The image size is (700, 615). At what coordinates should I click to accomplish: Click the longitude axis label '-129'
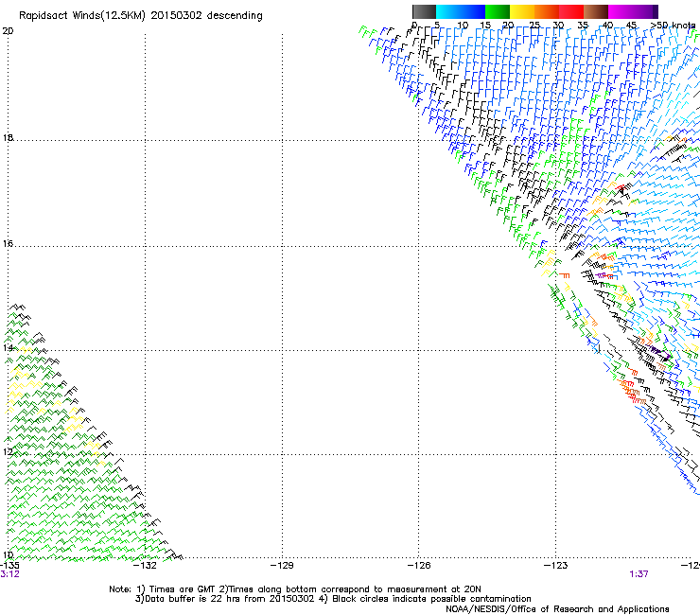[x=282, y=566]
